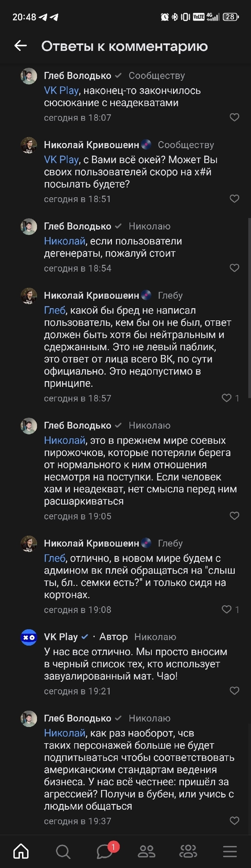Open the friends section icon
This screenshot has height=868, width=251.
147,851
